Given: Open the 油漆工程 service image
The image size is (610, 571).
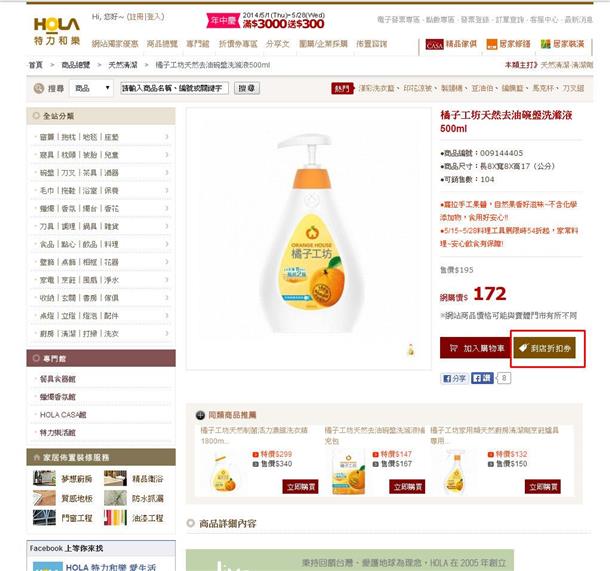Looking at the screenshot, I should [115, 518].
